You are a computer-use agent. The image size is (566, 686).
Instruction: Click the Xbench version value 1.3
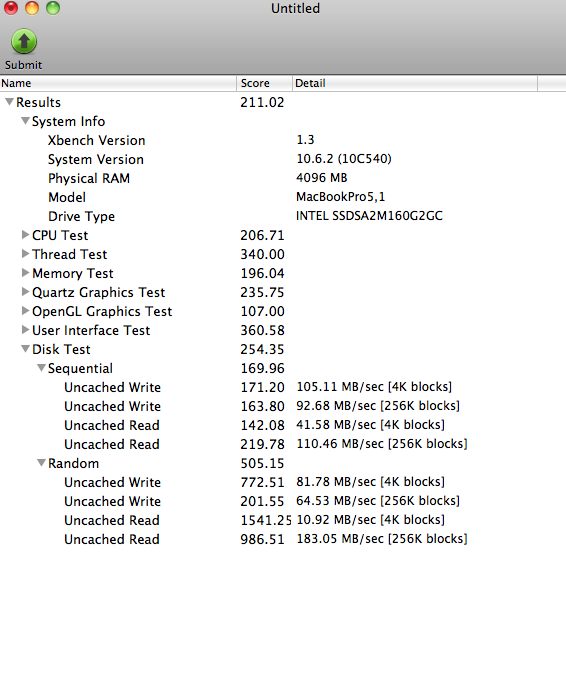coord(305,140)
